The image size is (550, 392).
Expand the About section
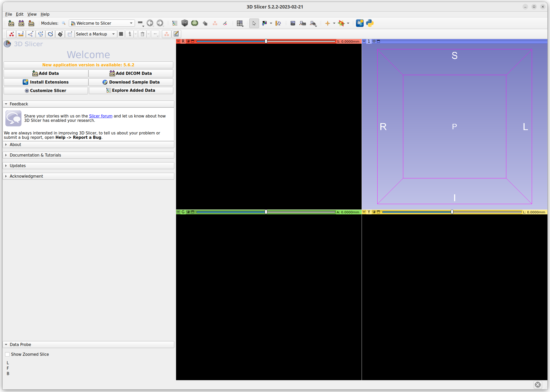tap(88, 144)
